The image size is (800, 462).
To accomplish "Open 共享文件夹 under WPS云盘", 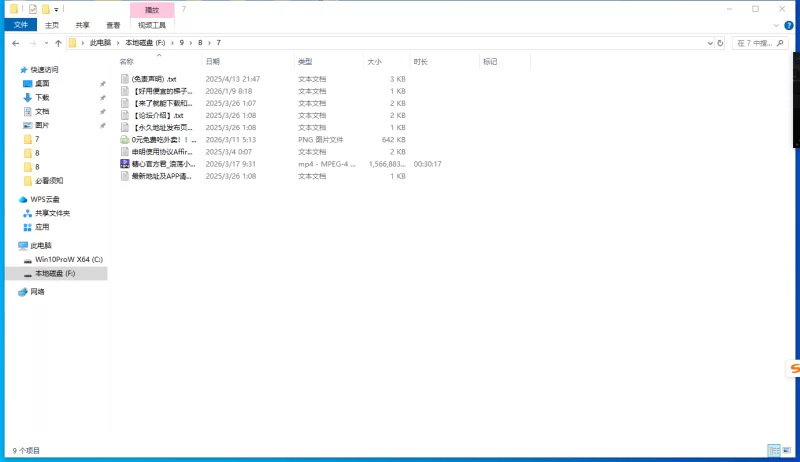I will (52, 213).
